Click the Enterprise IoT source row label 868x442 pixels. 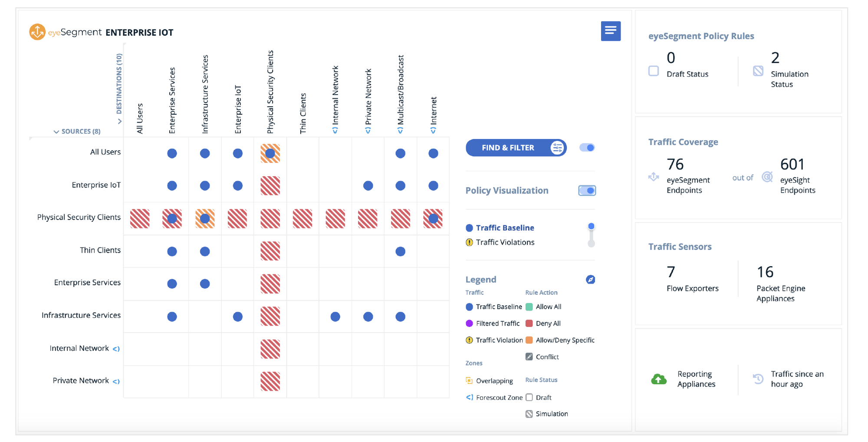point(96,185)
